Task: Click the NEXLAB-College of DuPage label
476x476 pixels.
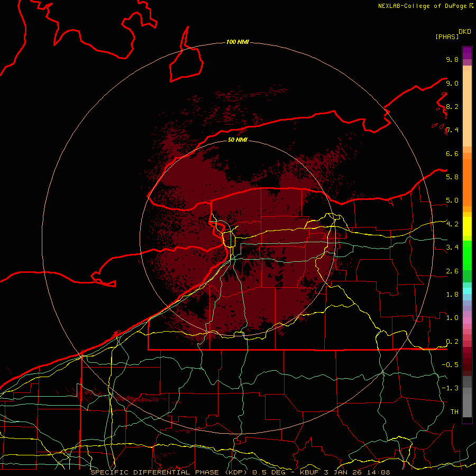Action: (x=422, y=6)
